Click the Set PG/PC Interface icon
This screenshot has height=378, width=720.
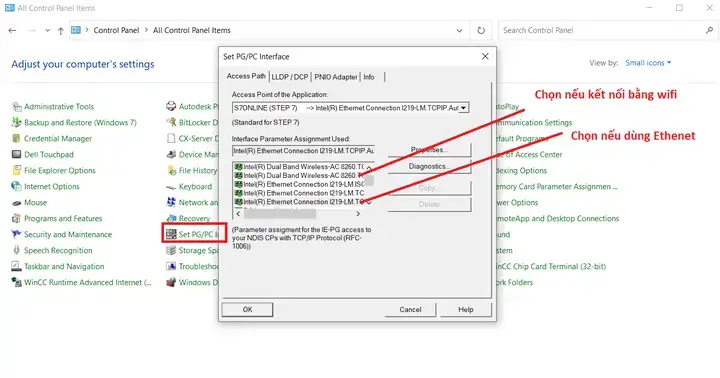171,234
